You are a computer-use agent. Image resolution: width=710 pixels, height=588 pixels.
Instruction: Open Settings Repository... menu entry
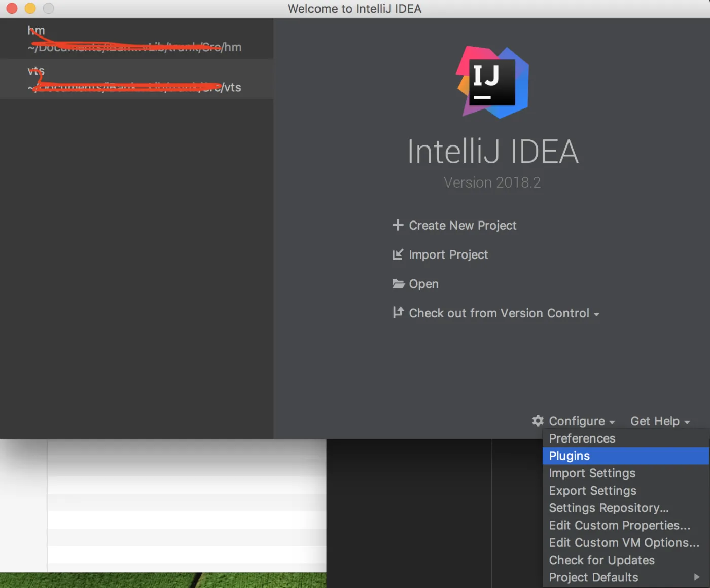click(626, 508)
